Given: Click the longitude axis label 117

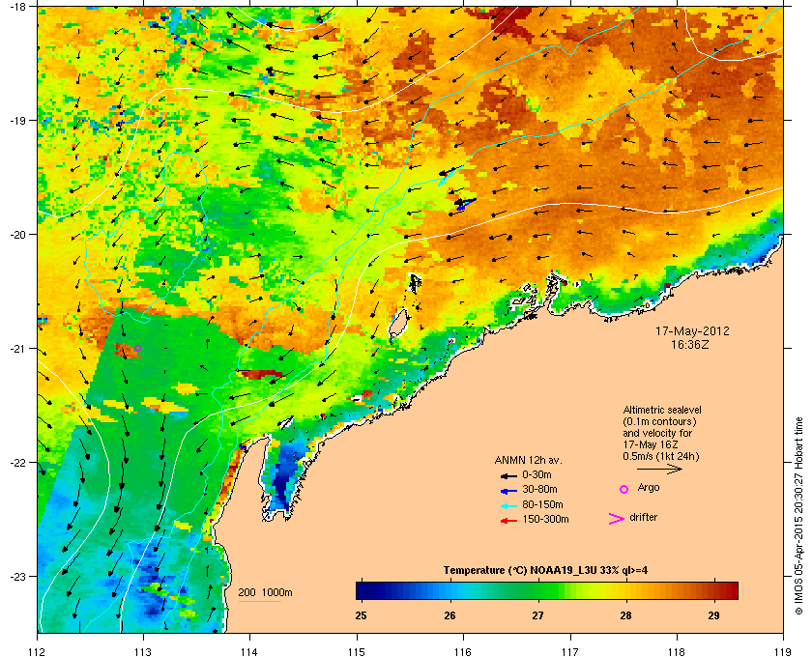Looking at the screenshot, I should pos(569,651).
